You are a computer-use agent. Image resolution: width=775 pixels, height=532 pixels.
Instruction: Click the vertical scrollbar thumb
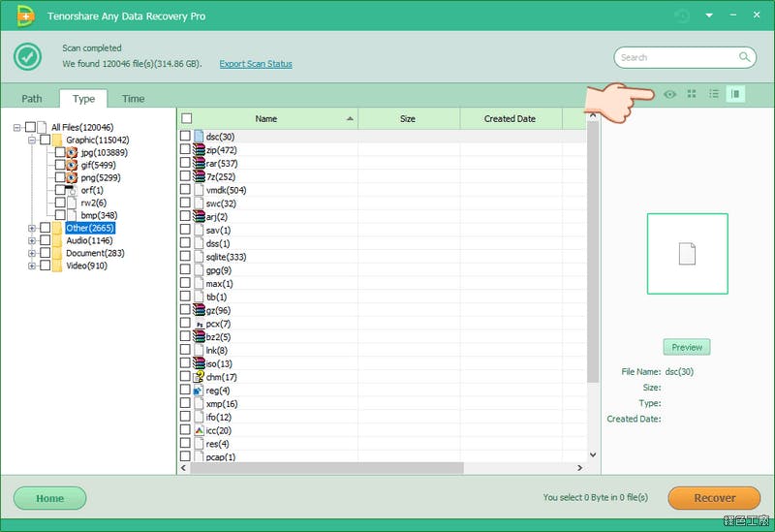point(593,251)
